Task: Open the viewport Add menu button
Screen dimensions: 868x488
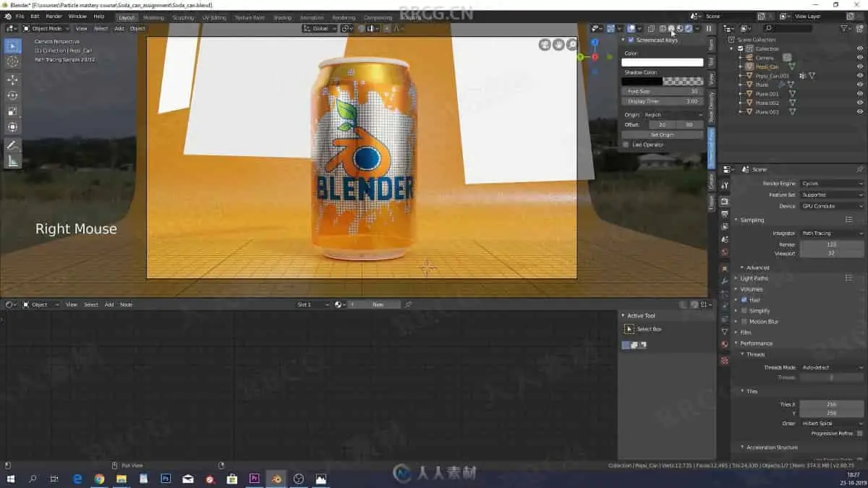Action: click(x=119, y=28)
